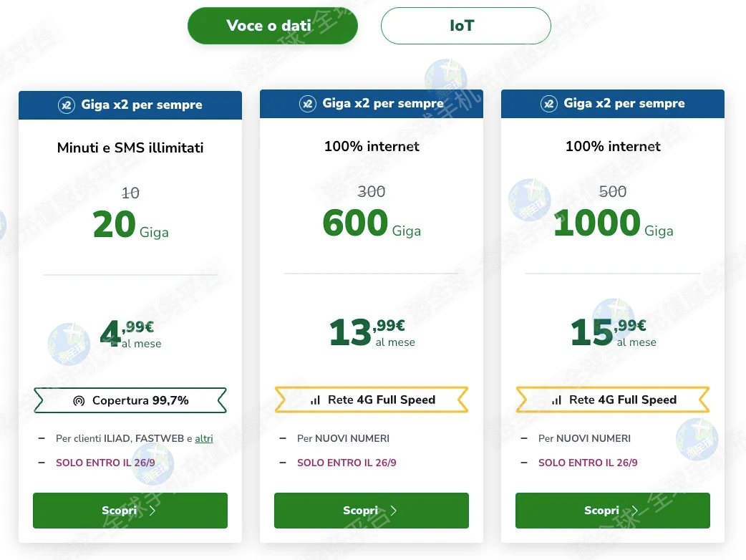
Task: Click signal bars icon on 1000 Giga card
Action: pyautogui.click(x=556, y=400)
